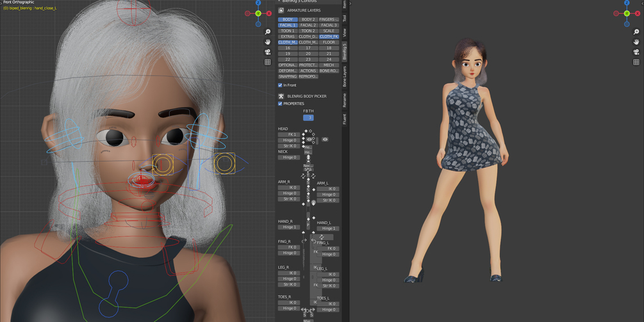Viewport: 644px width, 322px height.
Task: Toggle the BODY 2 armature layer
Action: pyautogui.click(x=308, y=19)
